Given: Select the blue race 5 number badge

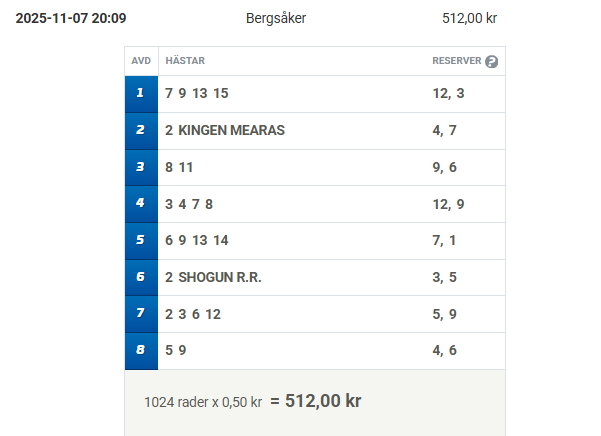Looking at the screenshot, I should point(141,240).
